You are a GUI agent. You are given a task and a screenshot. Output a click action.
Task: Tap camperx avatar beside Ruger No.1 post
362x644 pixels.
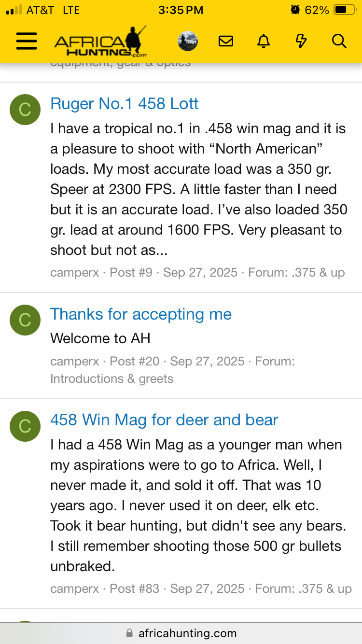25,110
